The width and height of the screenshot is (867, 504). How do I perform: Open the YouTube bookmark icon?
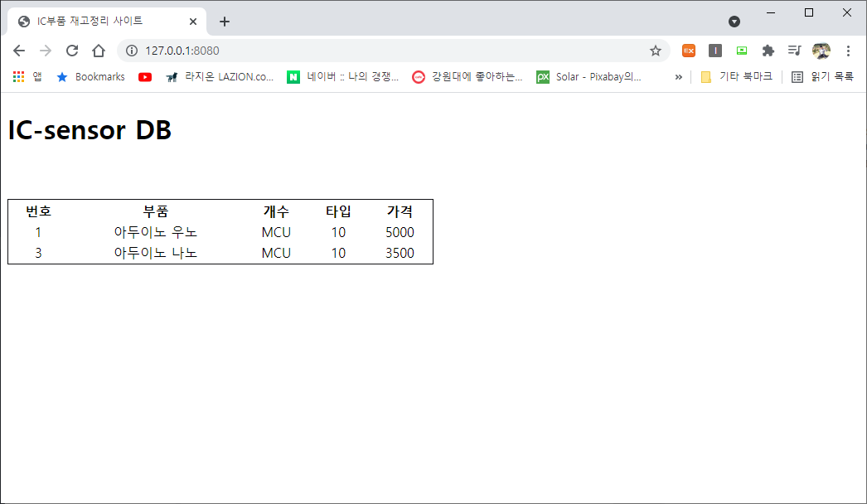click(145, 77)
